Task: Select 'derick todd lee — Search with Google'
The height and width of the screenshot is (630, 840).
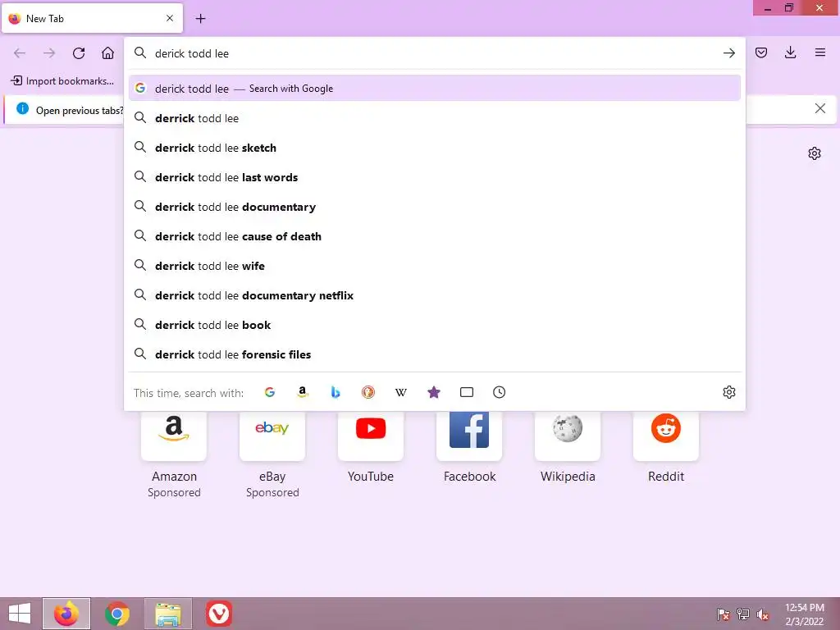Action: click(x=435, y=89)
